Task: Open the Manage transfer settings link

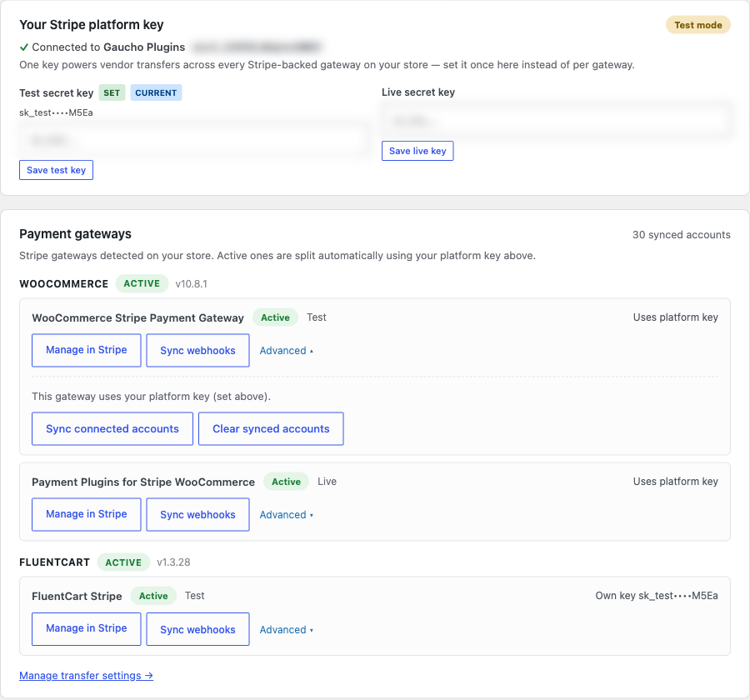Action: coord(86,676)
